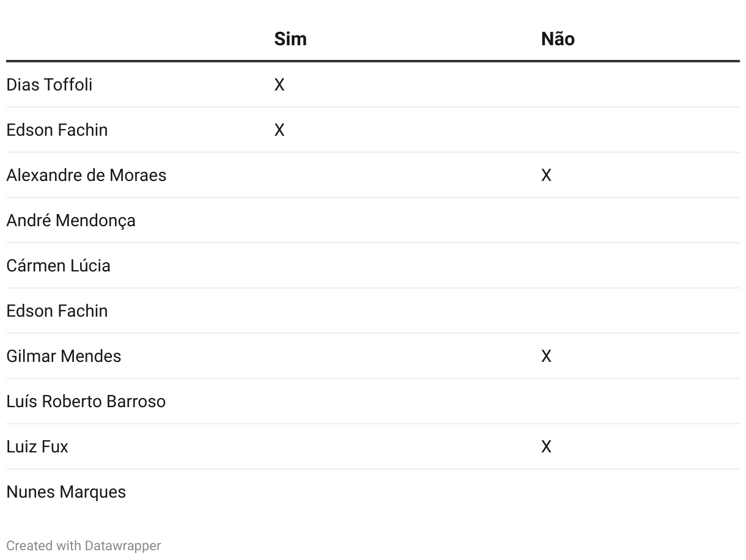
Task: Select the Cármen Lúcia name
Action: (x=59, y=265)
